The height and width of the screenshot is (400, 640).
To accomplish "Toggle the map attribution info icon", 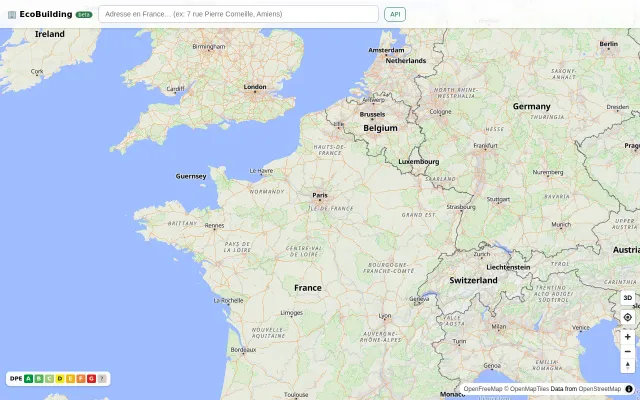I will tap(629, 389).
